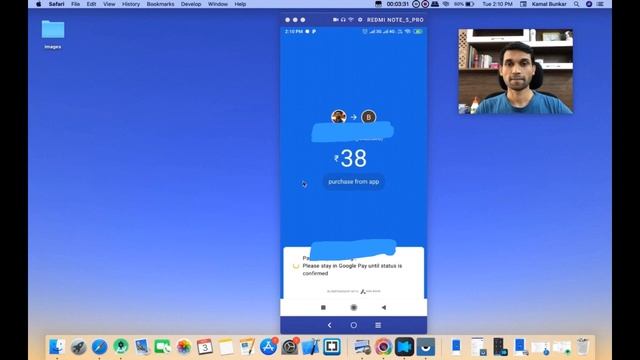This screenshot has height=360, width=640.
Task: Open the View menu
Action: pyautogui.click(x=109, y=4)
